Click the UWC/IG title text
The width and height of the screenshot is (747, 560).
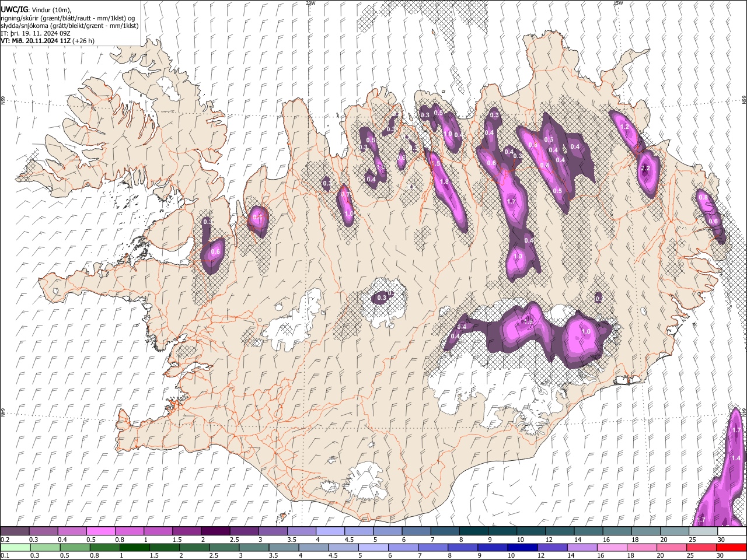click(x=14, y=10)
